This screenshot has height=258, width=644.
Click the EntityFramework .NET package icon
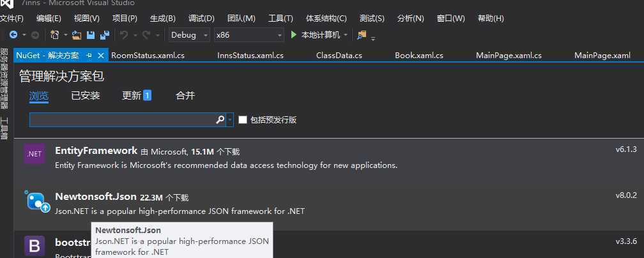34,154
